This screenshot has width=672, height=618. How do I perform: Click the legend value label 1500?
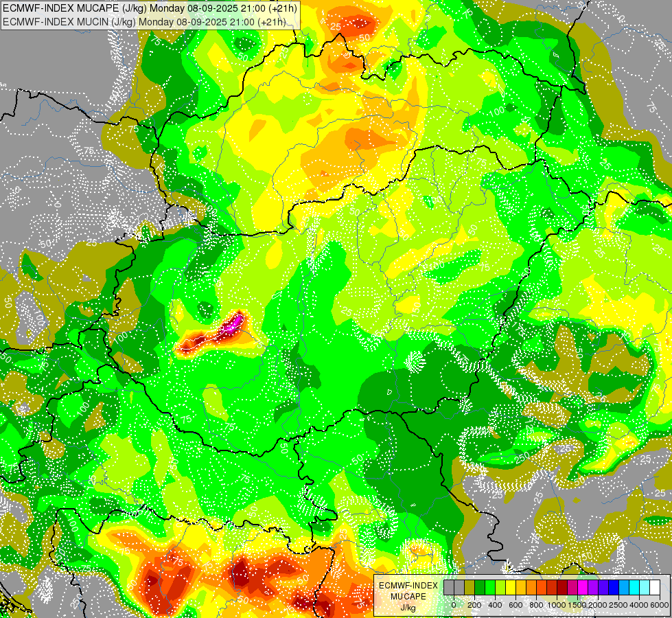578,605
